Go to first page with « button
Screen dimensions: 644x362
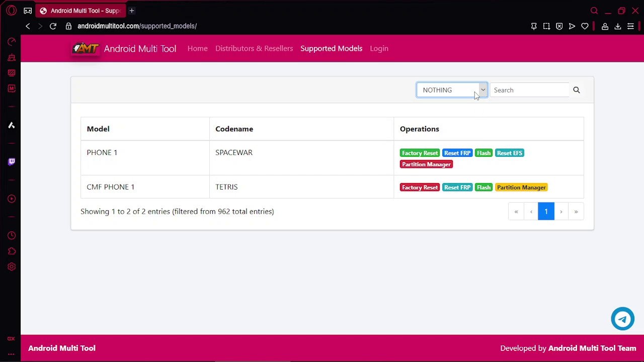click(516, 212)
